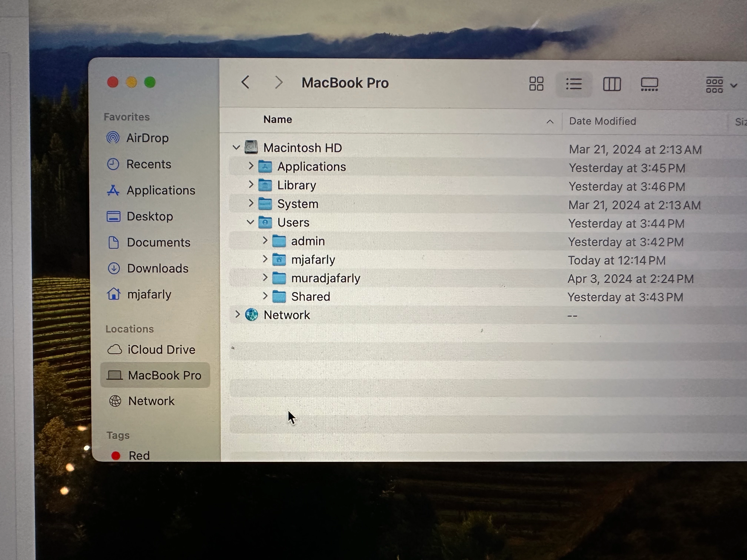Sort by the Name column header

278,119
